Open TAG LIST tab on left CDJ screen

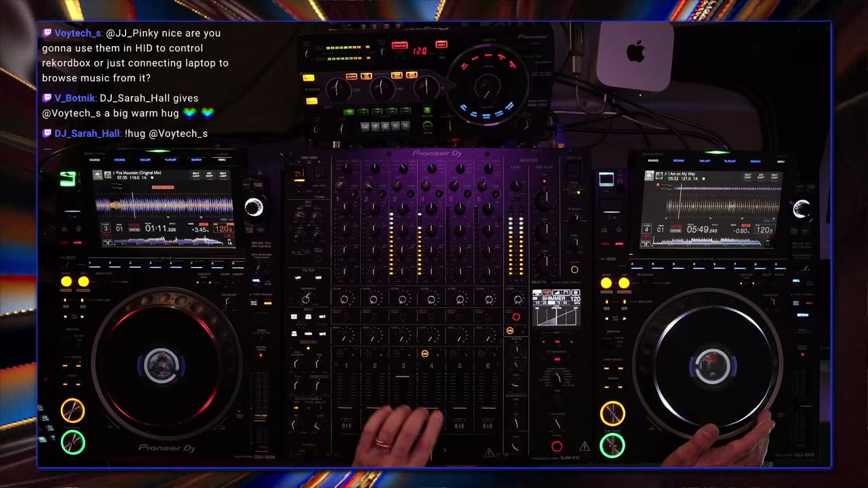pyautogui.click(x=145, y=161)
